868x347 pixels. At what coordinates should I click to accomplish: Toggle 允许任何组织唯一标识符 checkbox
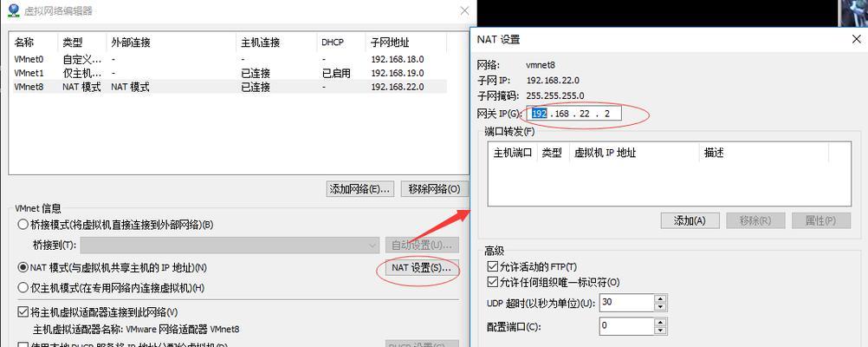coord(491,282)
